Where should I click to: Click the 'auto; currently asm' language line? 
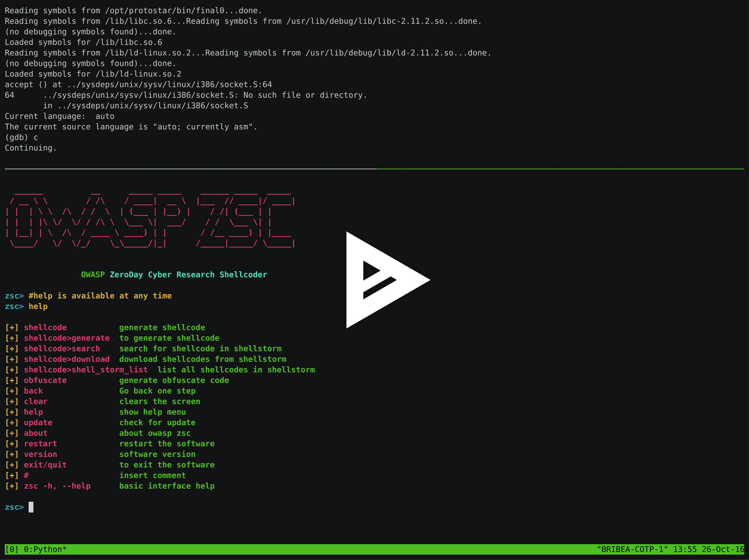(131, 126)
